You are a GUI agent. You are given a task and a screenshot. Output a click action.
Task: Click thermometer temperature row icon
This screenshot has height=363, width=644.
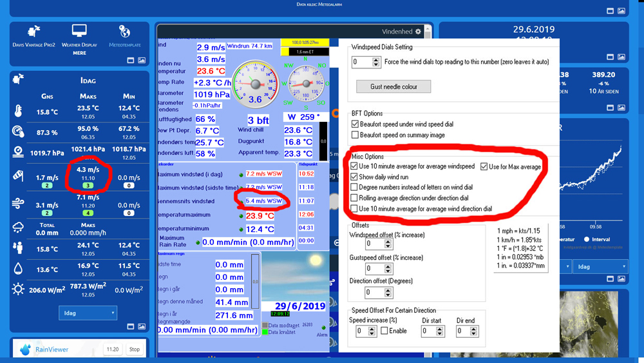(x=18, y=111)
